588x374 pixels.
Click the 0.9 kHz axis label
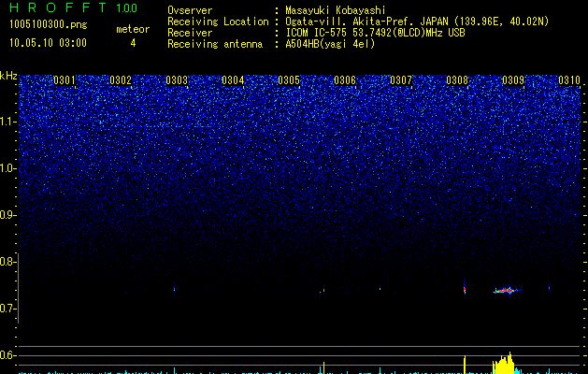point(7,215)
